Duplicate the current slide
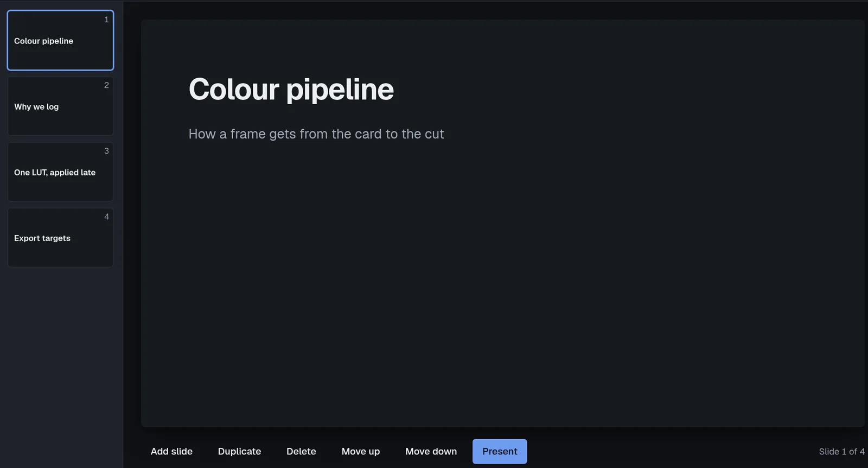The image size is (868, 468). [x=239, y=451]
